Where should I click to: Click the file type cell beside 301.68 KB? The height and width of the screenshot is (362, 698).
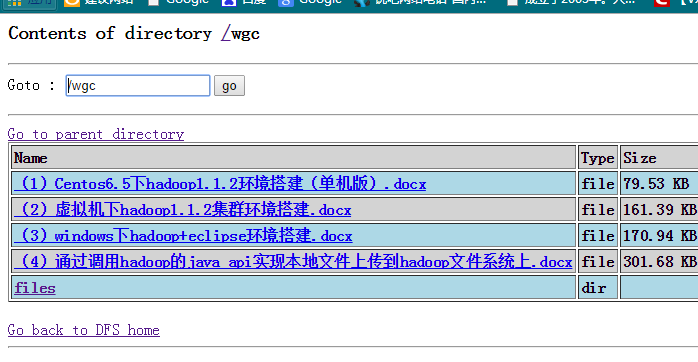tap(597, 261)
